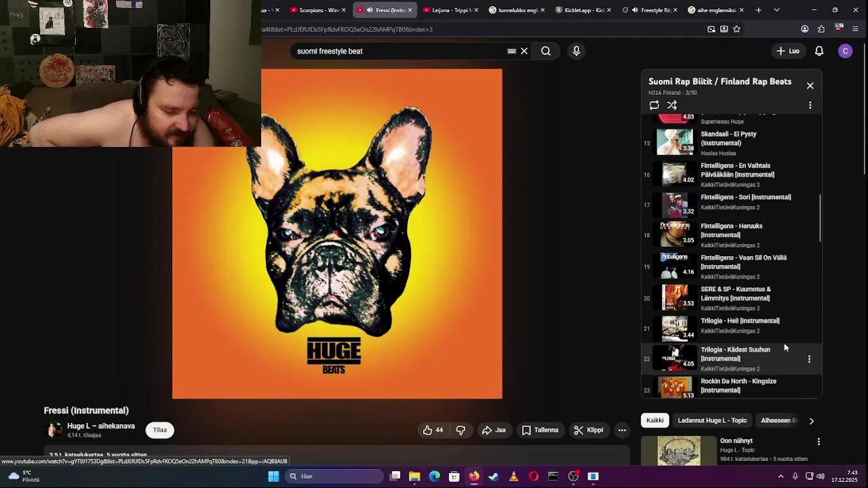Screen dimensions: 868x488
Task: Create a clip with Klippi button
Action: pos(588,430)
